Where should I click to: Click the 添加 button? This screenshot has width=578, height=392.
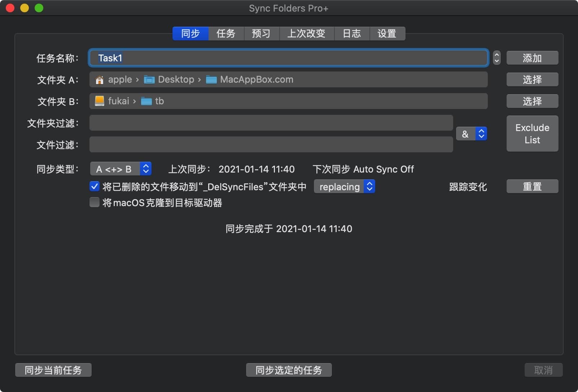[532, 58]
